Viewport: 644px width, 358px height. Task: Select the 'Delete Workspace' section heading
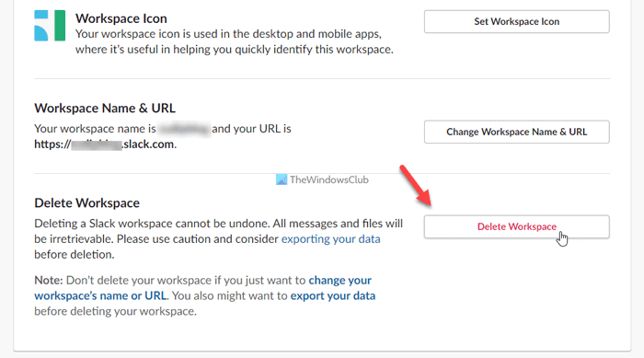click(x=87, y=203)
